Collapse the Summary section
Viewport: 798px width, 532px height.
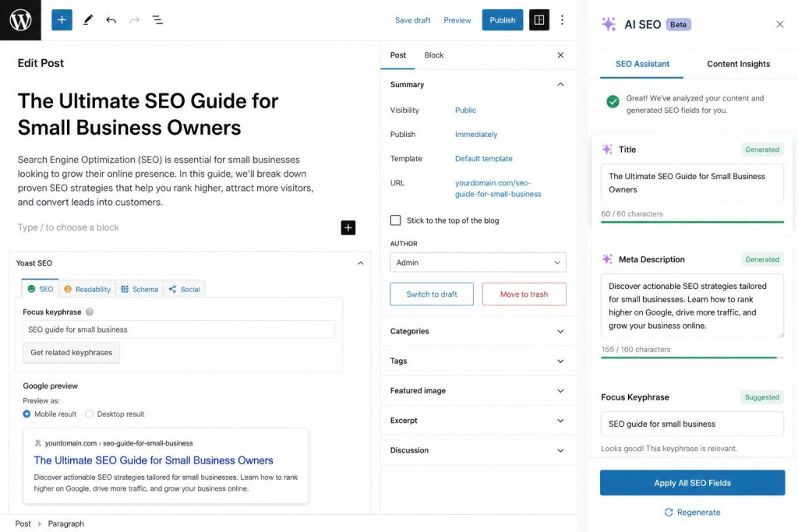tap(560, 84)
